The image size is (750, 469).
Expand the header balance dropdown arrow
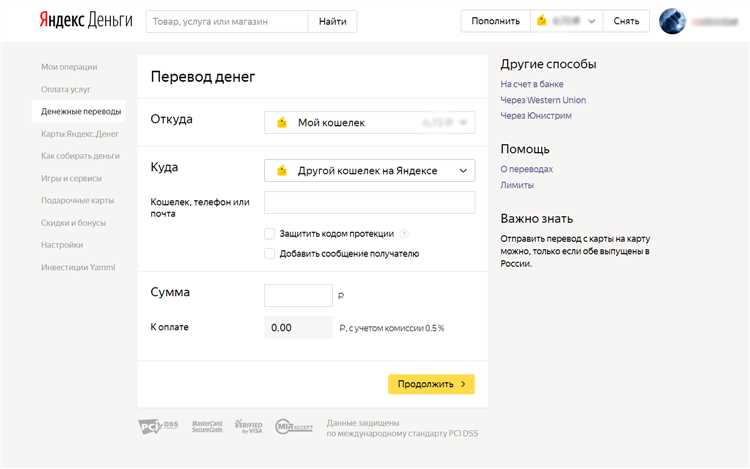591,21
